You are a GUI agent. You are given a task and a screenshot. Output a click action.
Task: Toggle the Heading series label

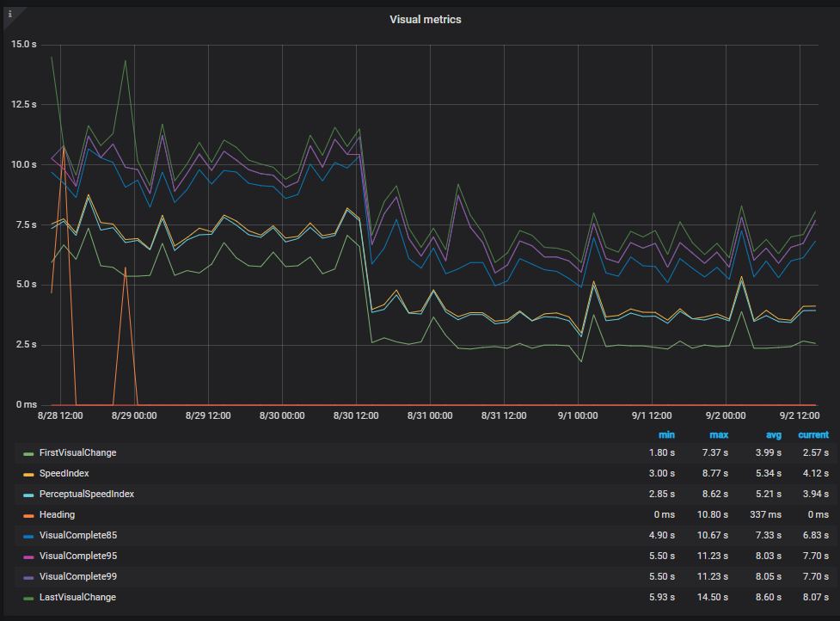(57, 515)
